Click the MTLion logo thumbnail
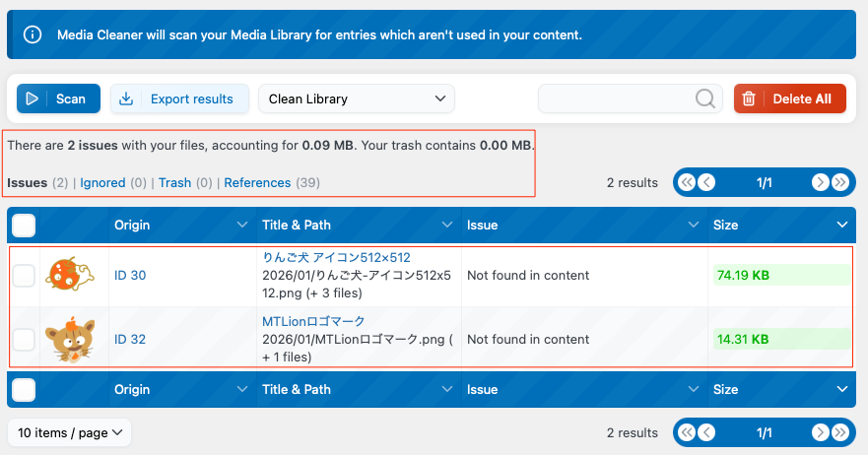 pyautogui.click(x=75, y=340)
